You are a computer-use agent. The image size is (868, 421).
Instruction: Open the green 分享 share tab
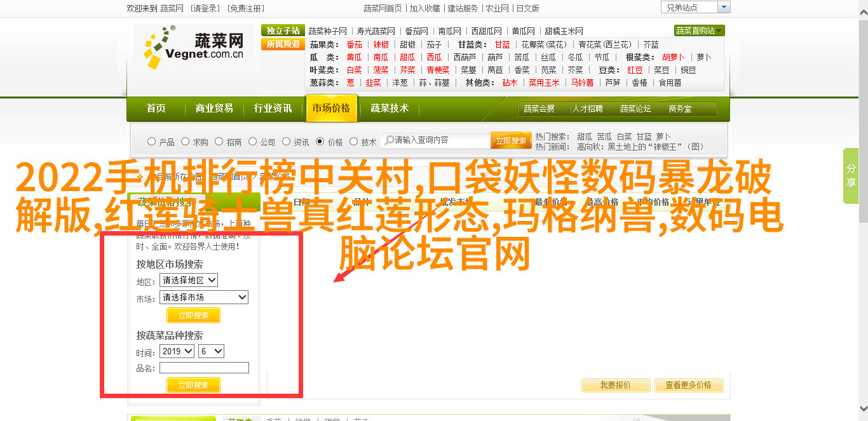[x=851, y=176]
